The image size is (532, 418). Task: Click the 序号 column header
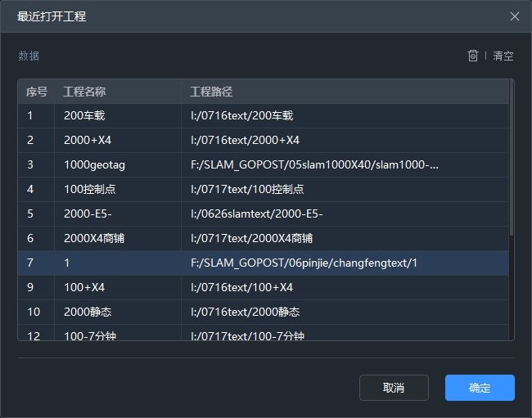pos(37,92)
